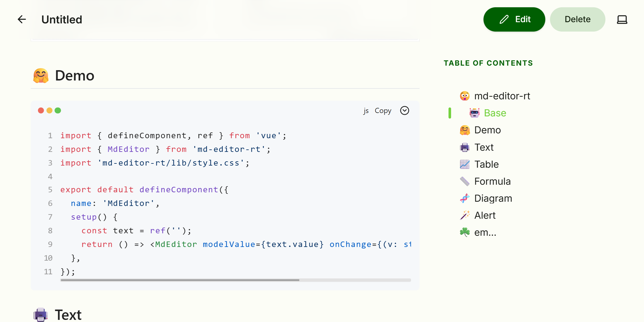
Task: Click the Untitled page title
Action: click(62, 19)
